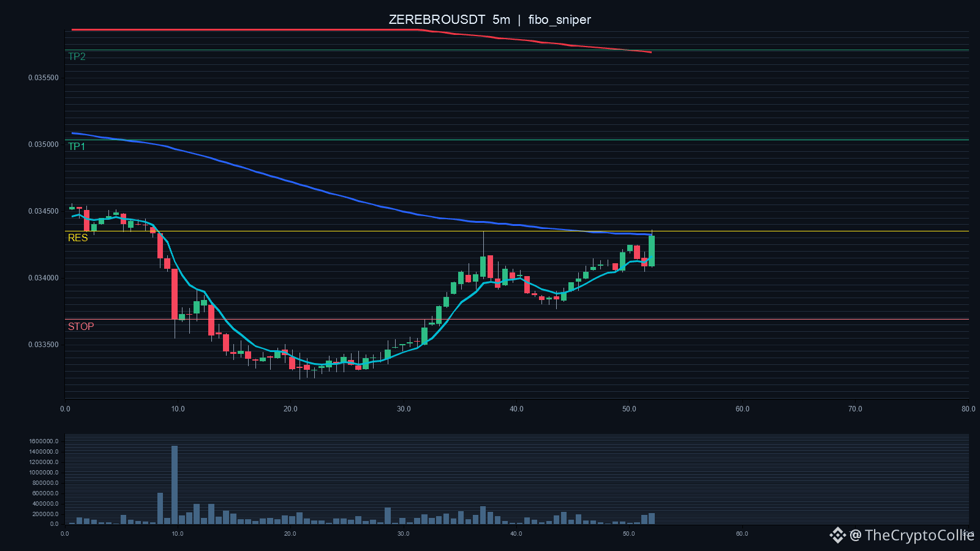Click the tallest volume bar
The height and width of the screenshot is (551, 980).
coord(175,485)
